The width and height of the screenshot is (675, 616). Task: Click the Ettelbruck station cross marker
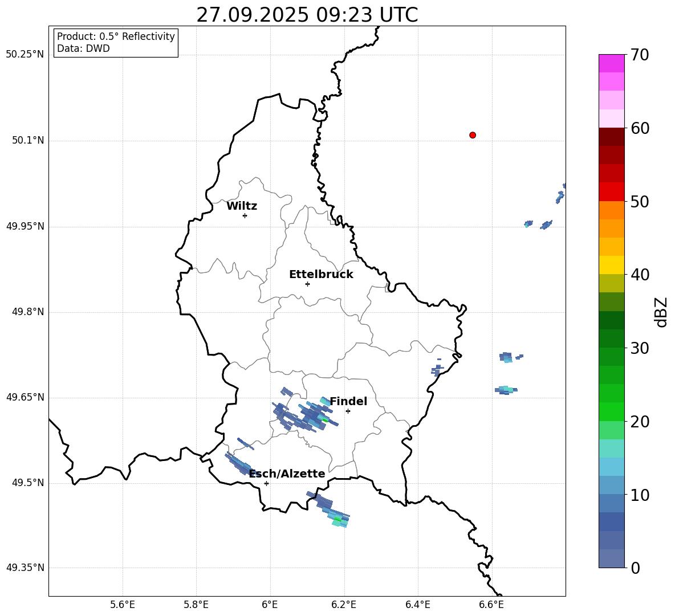307,284
